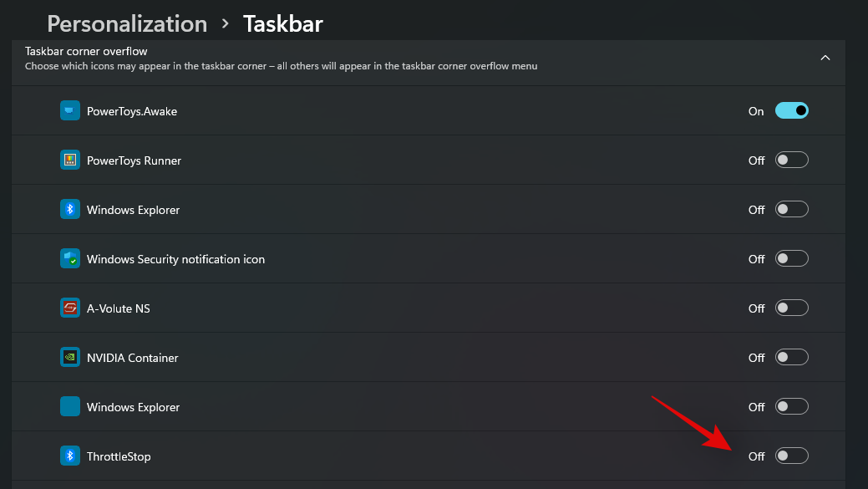Click the PowerToys.Awake app icon
This screenshot has height=489, width=868.
tap(70, 110)
